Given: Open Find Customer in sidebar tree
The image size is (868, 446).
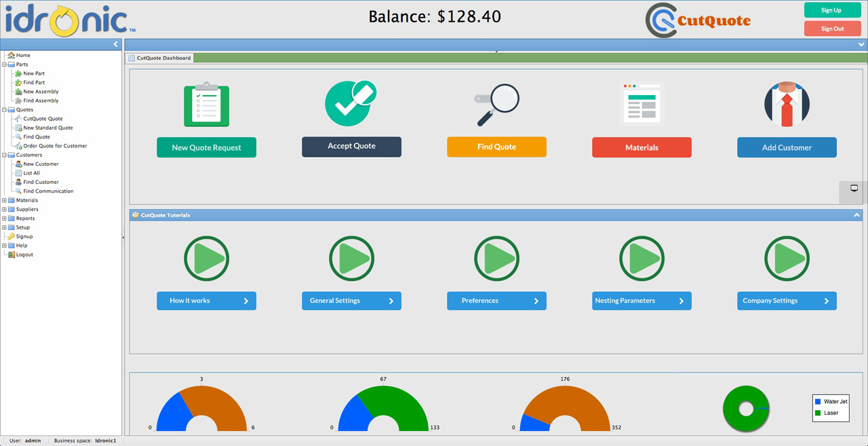Looking at the screenshot, I should [x=41, y=182].
